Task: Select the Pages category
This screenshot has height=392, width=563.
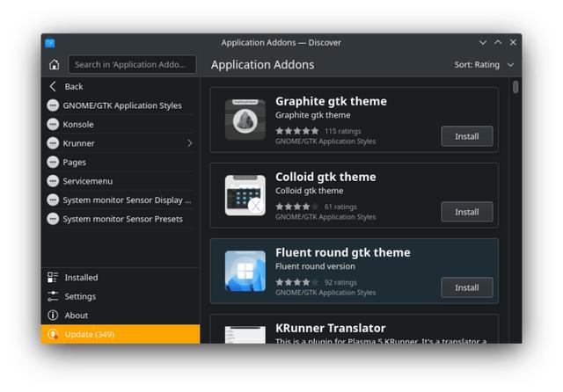Action: [121, 162]
